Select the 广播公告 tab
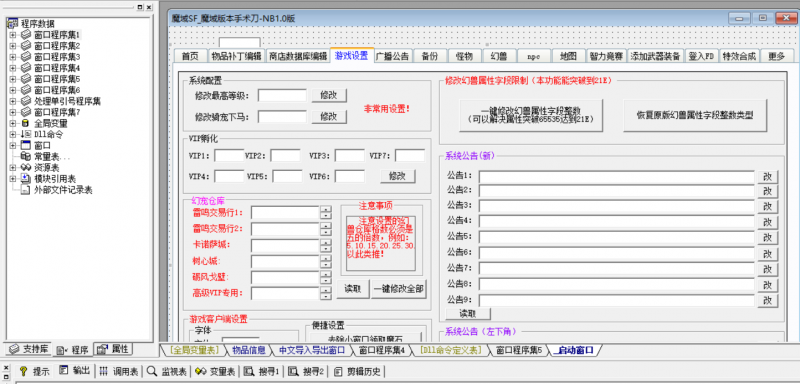 tap(392, 56)
